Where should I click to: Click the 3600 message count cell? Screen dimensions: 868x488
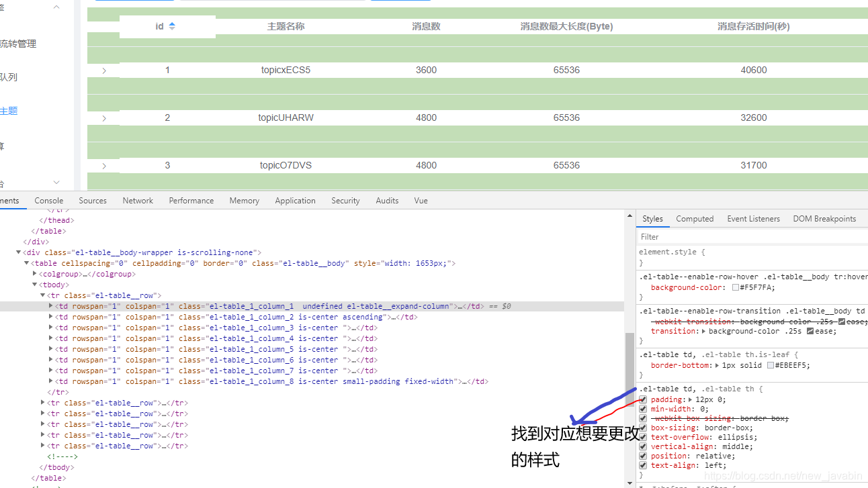(x=426, y=70)
